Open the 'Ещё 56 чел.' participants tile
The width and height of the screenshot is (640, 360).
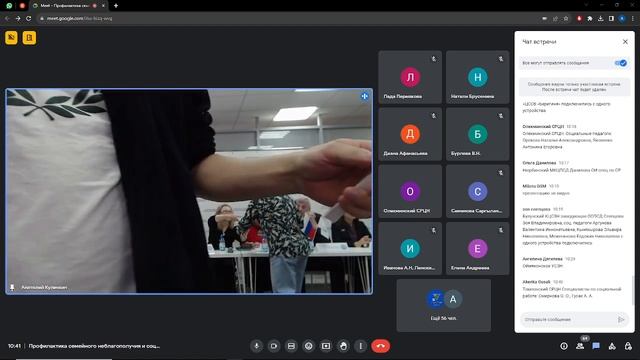coord(444,305)
